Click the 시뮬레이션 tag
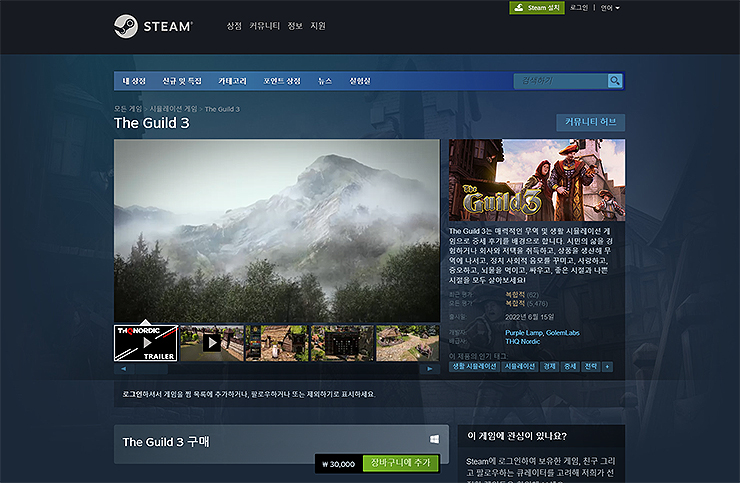Image resolution: width=740 pixels, height=483 pixels. pos(520,366)
